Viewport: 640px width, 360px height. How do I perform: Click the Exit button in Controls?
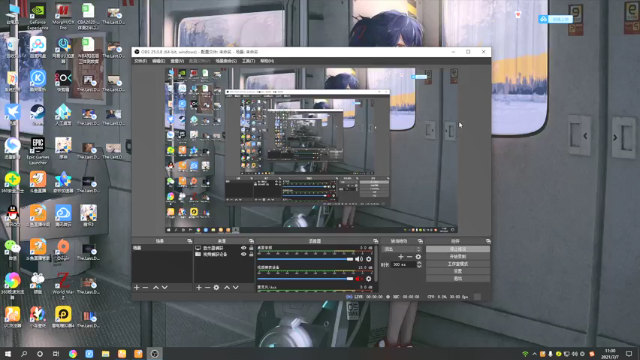pyautogui.click(x=458, y=278)
